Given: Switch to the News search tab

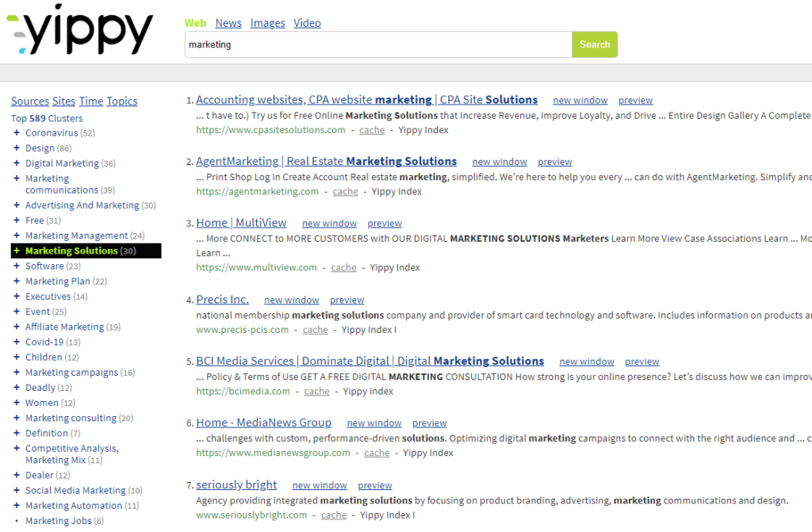Looking at the screenshot, I should coord(228,23).
